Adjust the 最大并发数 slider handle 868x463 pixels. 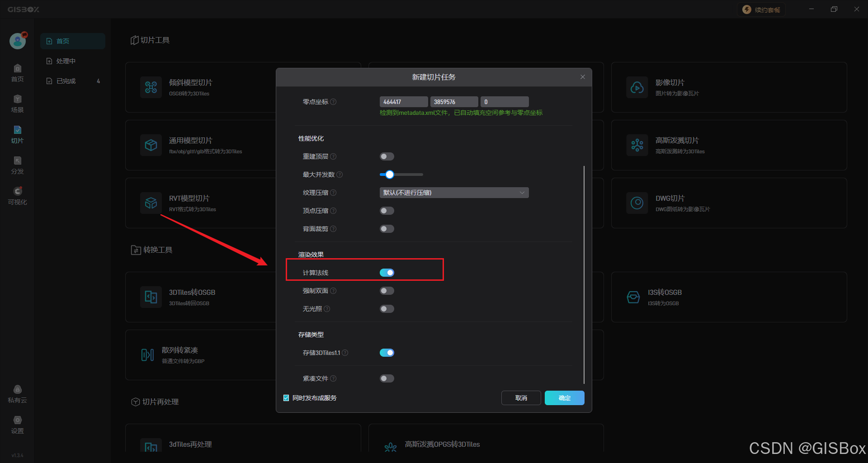[x=390, y=175]
